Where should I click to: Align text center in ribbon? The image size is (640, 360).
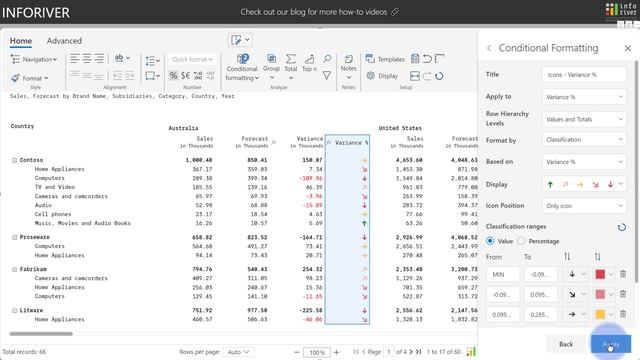tap(87, 58)
